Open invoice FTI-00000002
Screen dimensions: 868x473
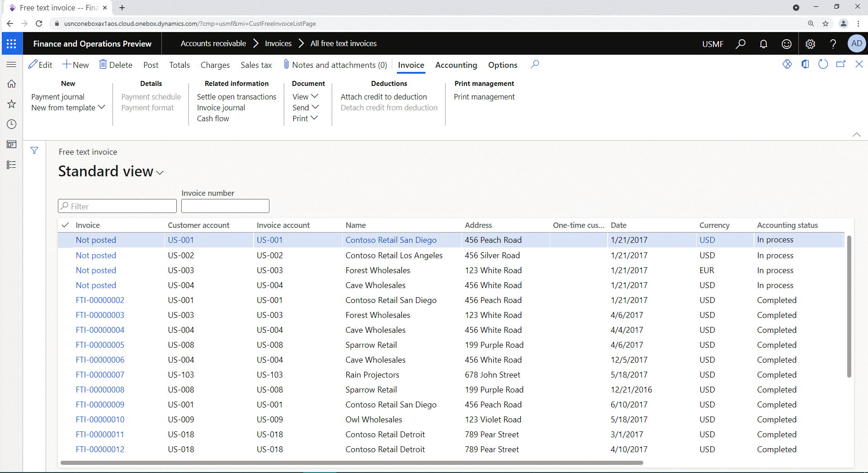point(100,300)
